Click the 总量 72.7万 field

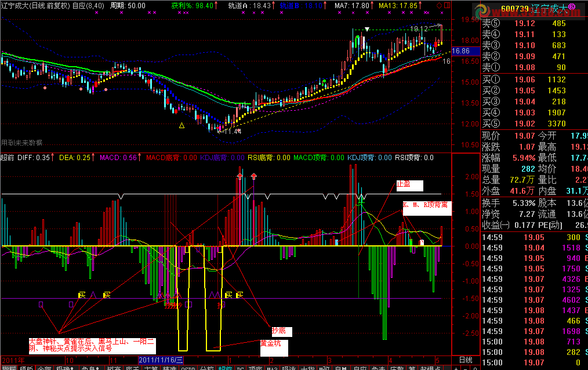tap(509, 180)
